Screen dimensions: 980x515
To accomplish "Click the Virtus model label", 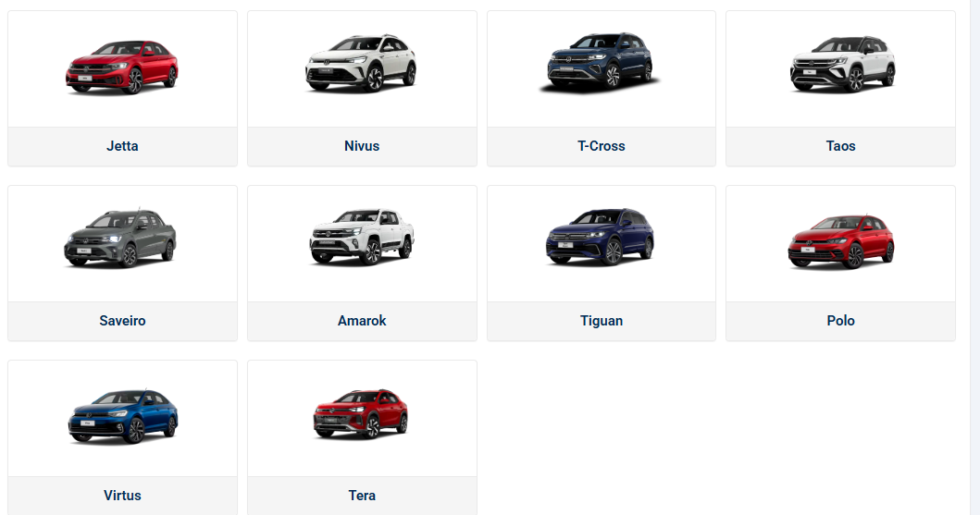I will point(122,496).
